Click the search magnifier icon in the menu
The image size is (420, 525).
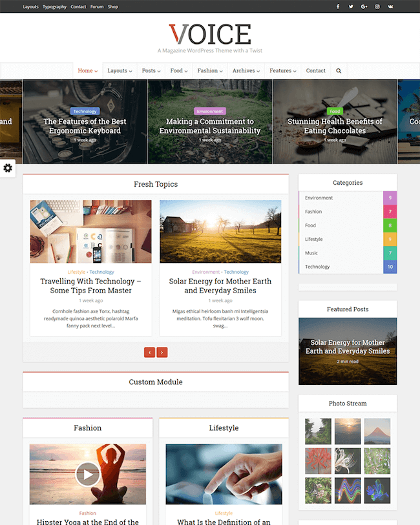tap(339, 70)
